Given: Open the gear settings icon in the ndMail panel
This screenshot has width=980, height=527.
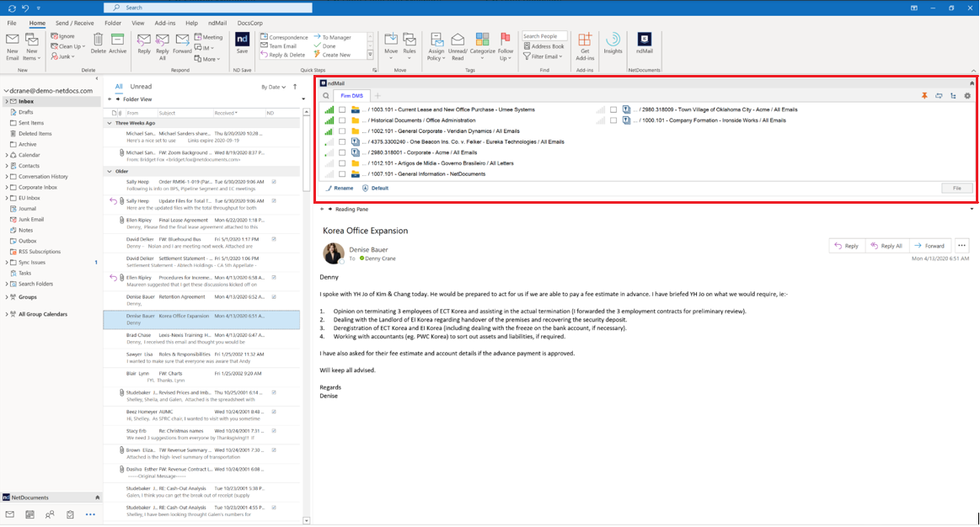Looking at the screenshot, I should 967,96.
